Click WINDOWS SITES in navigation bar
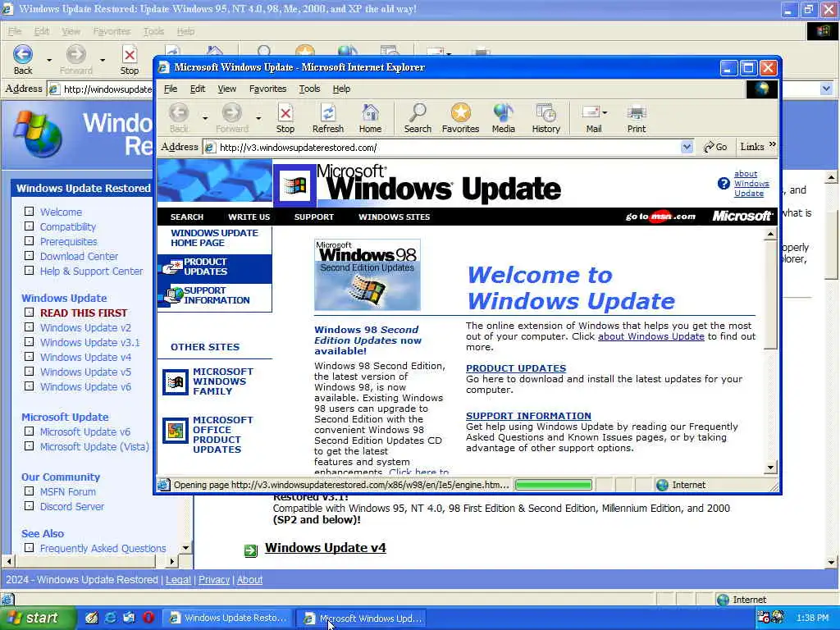 click(395, 217)
